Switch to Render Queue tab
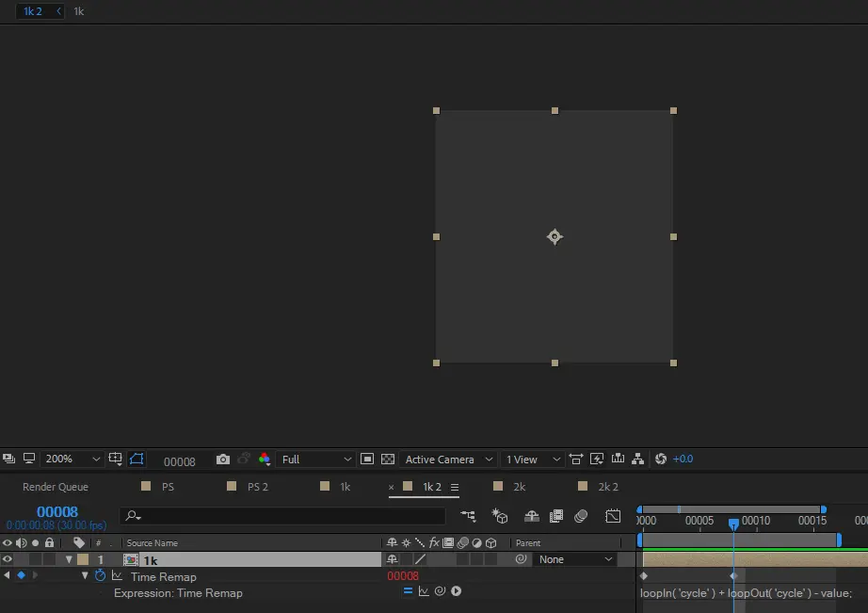Screen dimensions: 868x613 [x=56, y=487]
